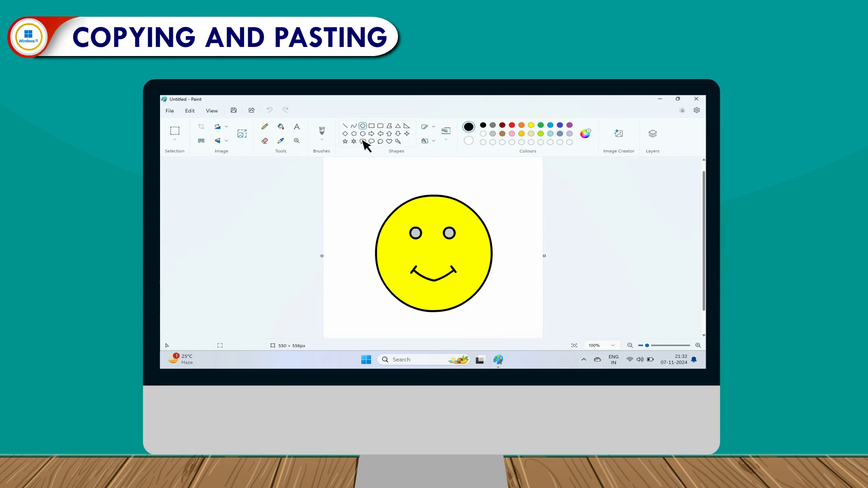This screenshot has width=868, height=488.
Task: Choose the Text tool
Action: 297,127
